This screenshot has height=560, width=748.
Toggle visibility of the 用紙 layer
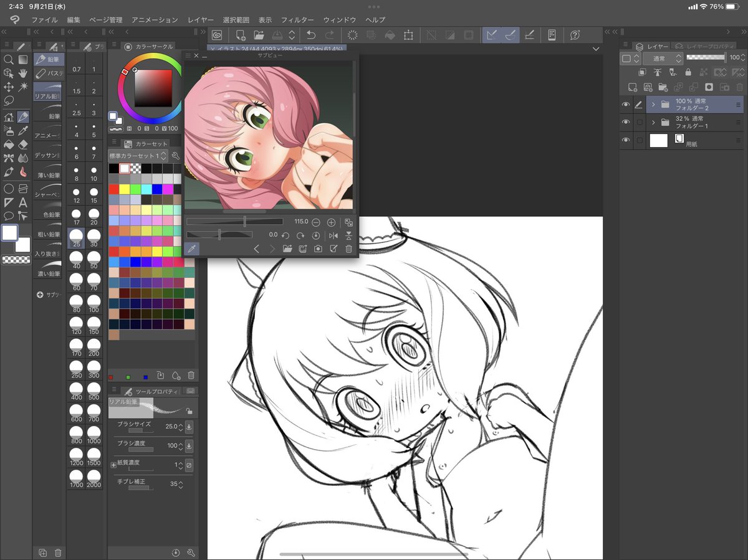coord(625,140)
